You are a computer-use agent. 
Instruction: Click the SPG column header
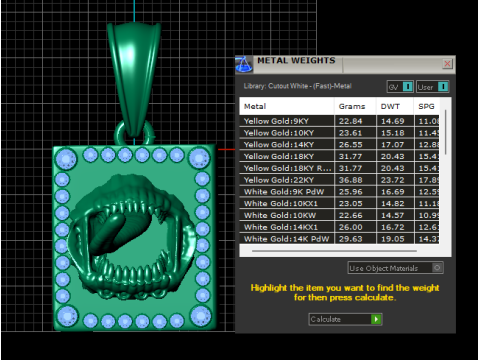point(427,106)
